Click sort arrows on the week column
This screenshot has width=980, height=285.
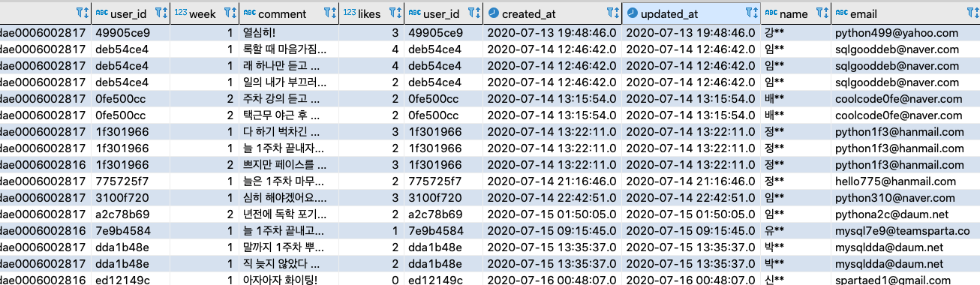click(x=235, y=13)
